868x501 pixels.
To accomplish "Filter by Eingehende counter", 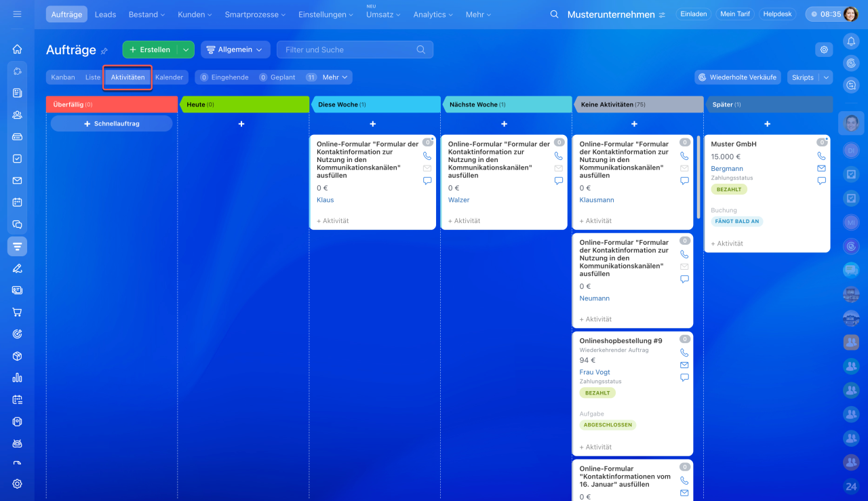I will (x=224, y=77).
